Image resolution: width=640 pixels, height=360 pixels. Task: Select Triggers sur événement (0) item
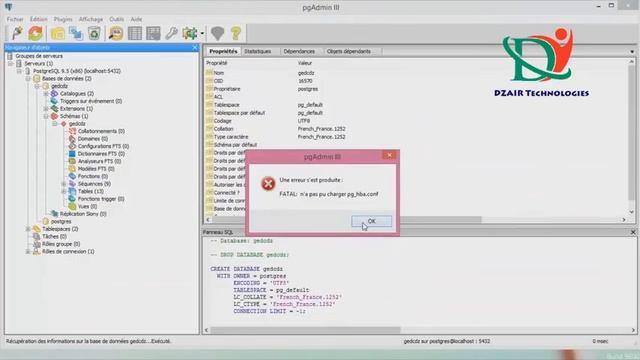(x=91, y=101)
